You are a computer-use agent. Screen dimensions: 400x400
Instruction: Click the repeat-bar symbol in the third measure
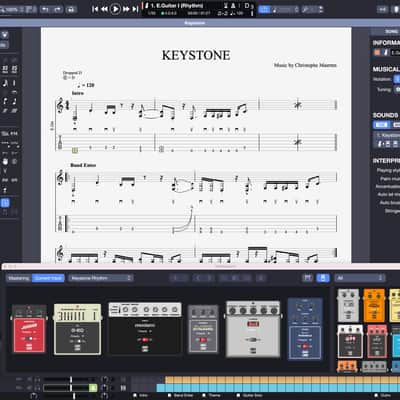point(298,105)
